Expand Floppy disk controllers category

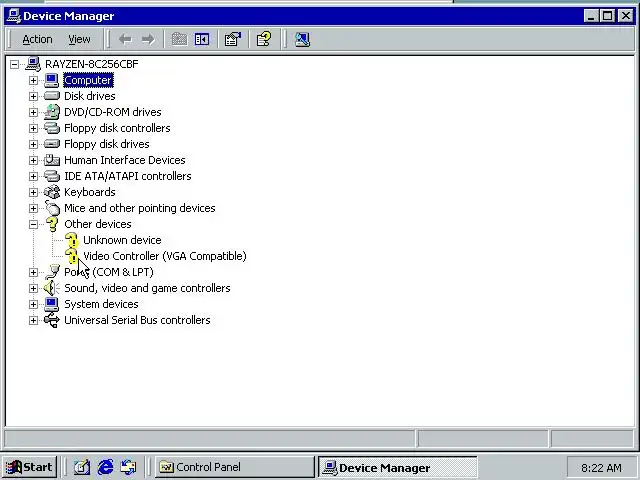tap(33, 128)
